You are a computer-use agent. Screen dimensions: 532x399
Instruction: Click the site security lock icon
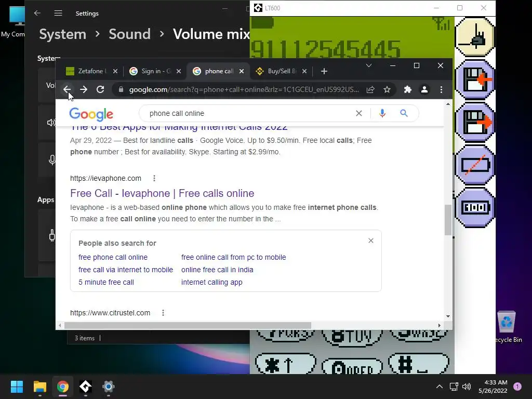[121, 89]
